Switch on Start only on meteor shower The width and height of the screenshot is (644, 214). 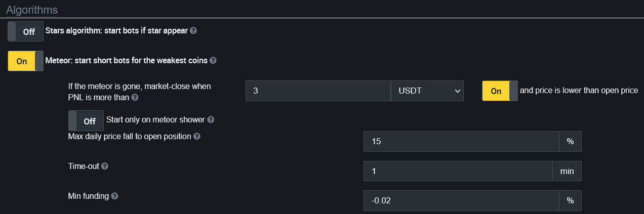(86, 121)
